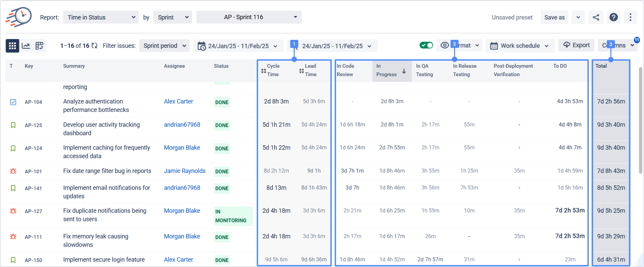The image size is (644, 267).
Task: Click the eye icon in format control
Action: pyautogui.click(x=445, y=45)
